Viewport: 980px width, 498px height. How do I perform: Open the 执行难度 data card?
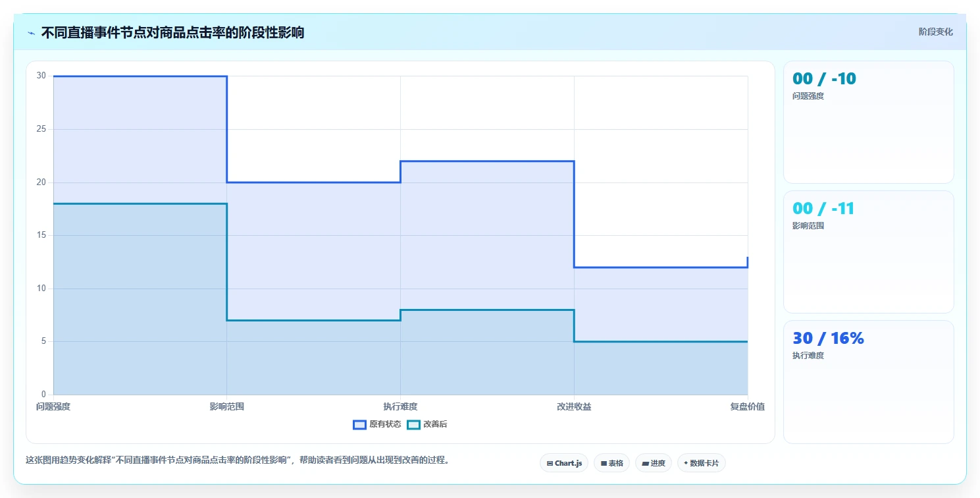pos(868,381)
